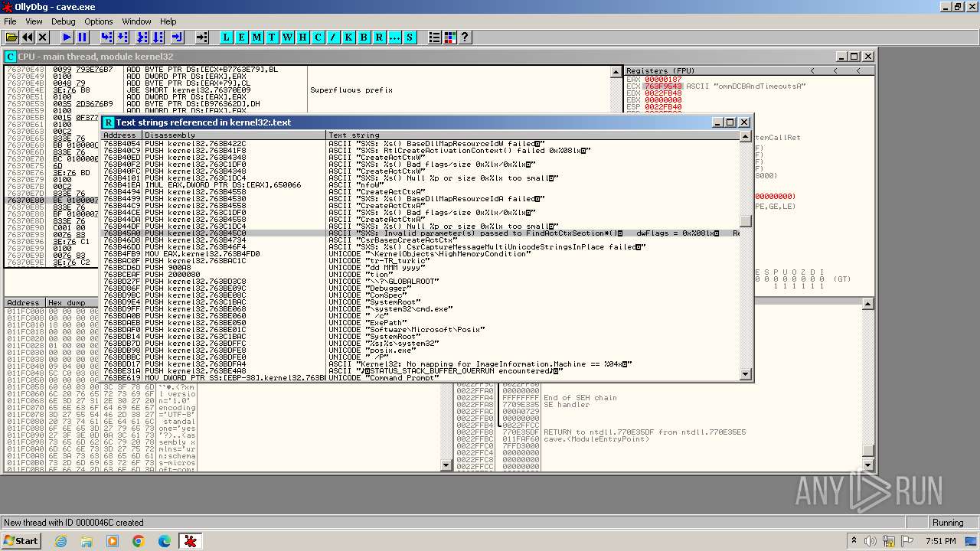
Task: Select row with UNICODE "ExePath"
Action: pos(421,323)
